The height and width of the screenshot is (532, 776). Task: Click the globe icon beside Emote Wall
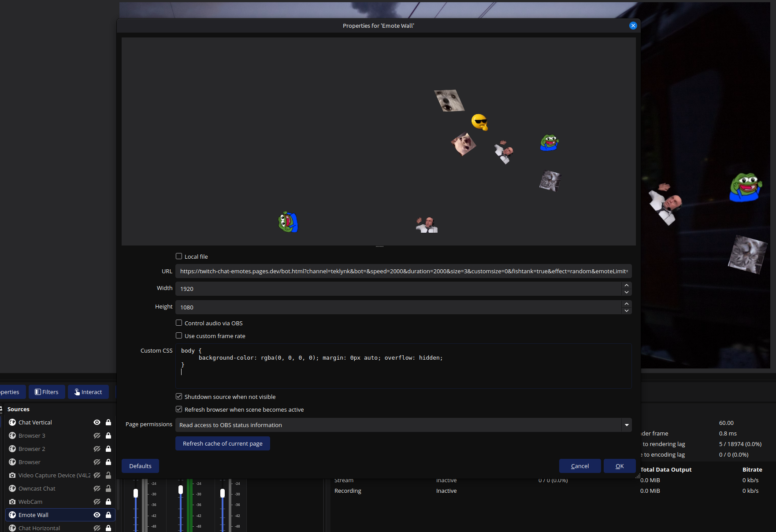click(x=12, y=515)
